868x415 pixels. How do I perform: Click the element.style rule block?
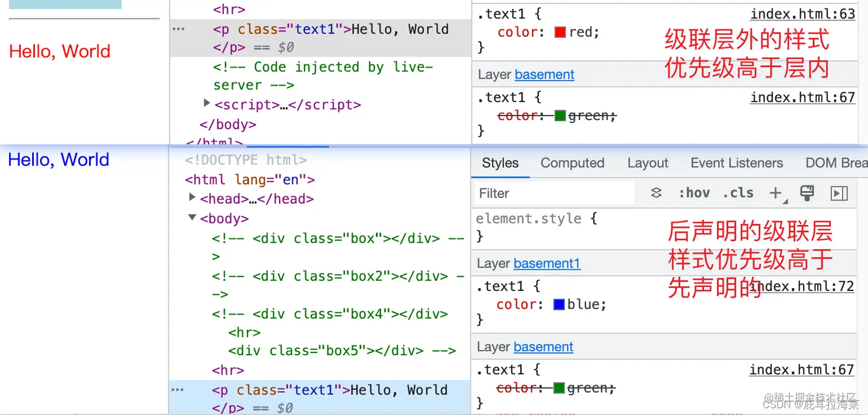[537, 227]
